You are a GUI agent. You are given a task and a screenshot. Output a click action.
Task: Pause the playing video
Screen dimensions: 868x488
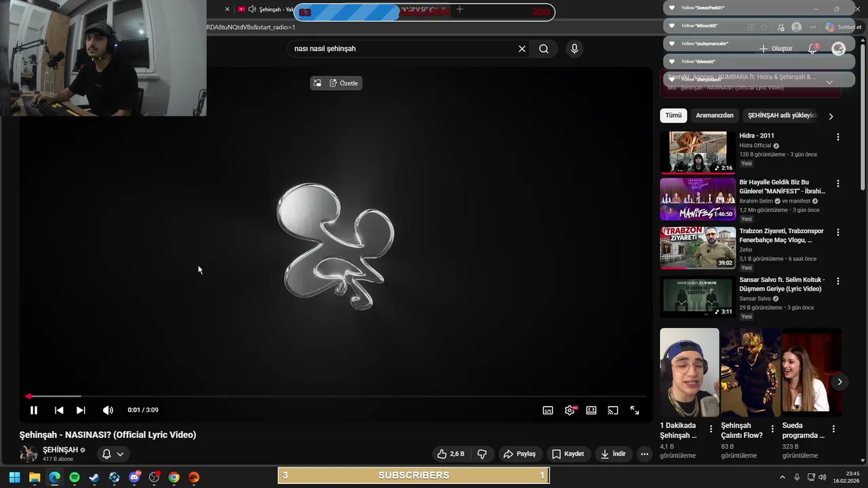33,410
